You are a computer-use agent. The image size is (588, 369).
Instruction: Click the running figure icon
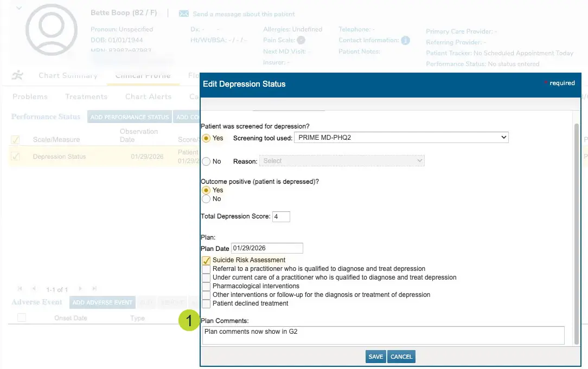tap(18, 75)
